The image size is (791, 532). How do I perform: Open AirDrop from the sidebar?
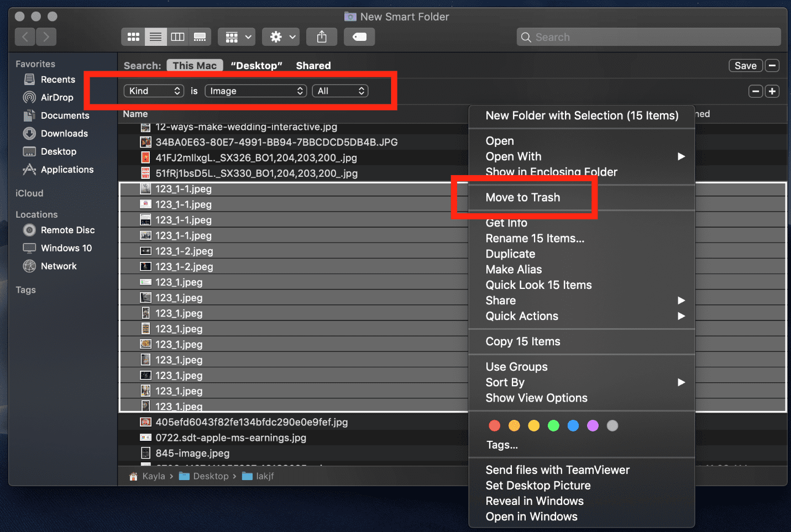(57, 97)
